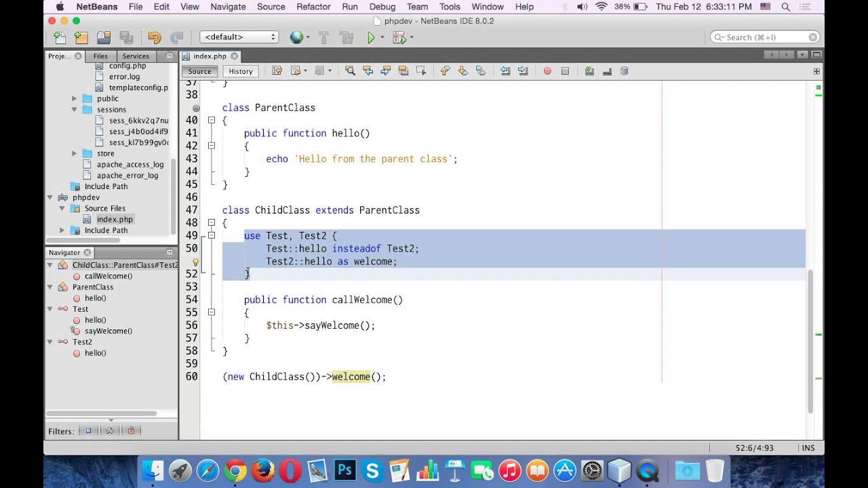Expand the store folder
This screenshot has width=868, height=488.
[75, 153]
